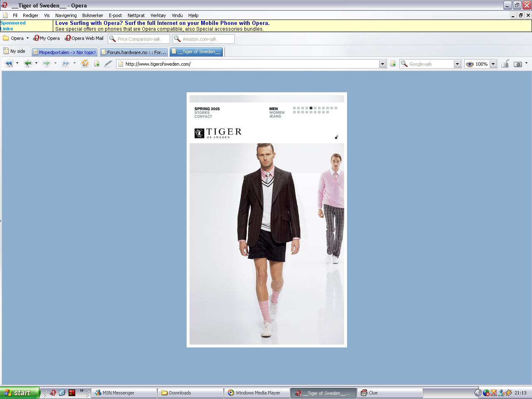Open the Forward history dropdown arrow

point(55,64)
